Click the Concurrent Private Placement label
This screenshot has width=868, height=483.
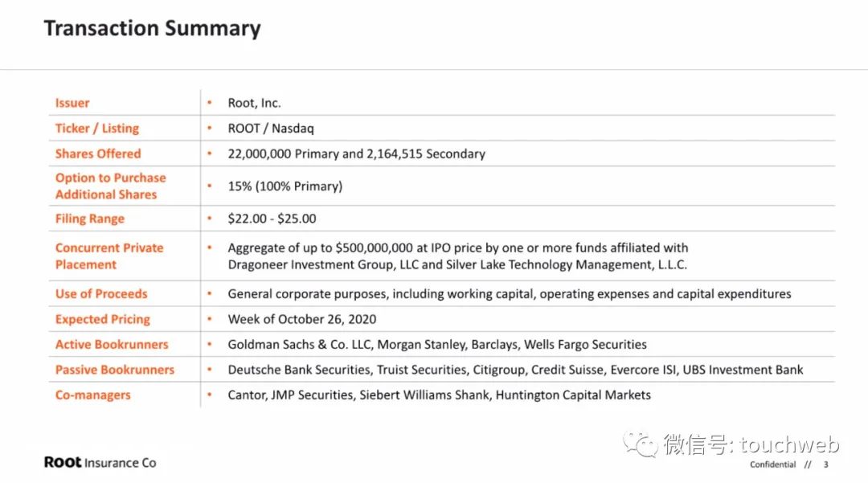pos(108,256)
